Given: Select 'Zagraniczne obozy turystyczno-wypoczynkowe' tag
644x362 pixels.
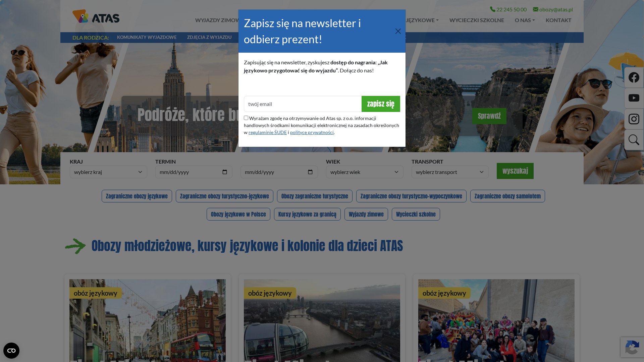Looking at the screenshot, I should click(411, 196).
